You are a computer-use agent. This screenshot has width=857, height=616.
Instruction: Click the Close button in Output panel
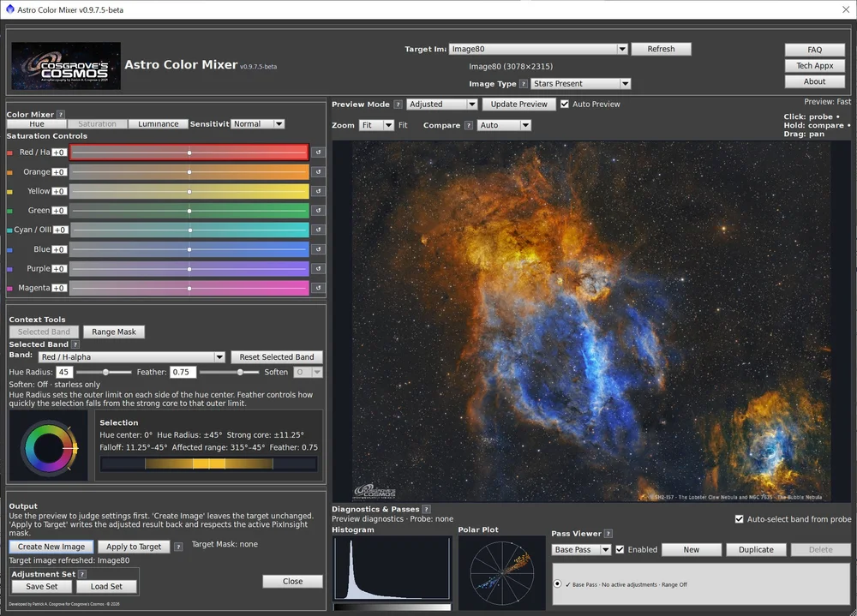tap(292, 581)
